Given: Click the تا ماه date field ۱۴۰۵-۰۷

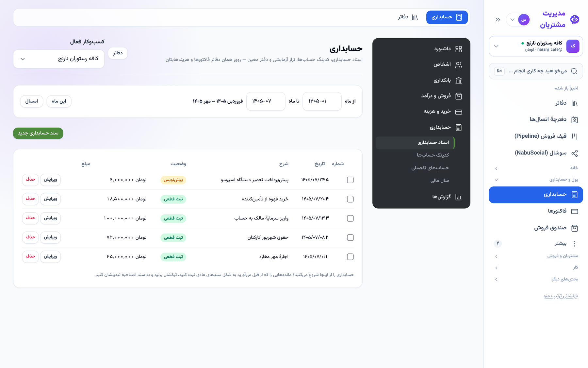Looking at the screenshot, I should pos(266,101).
